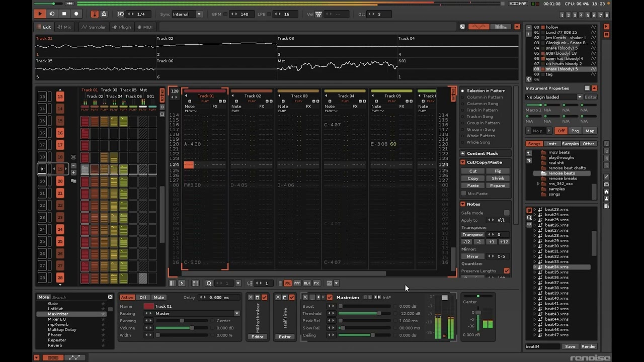Click the MIDI MAP button
The height and width of the screenshot is (362, 644).
518,4
